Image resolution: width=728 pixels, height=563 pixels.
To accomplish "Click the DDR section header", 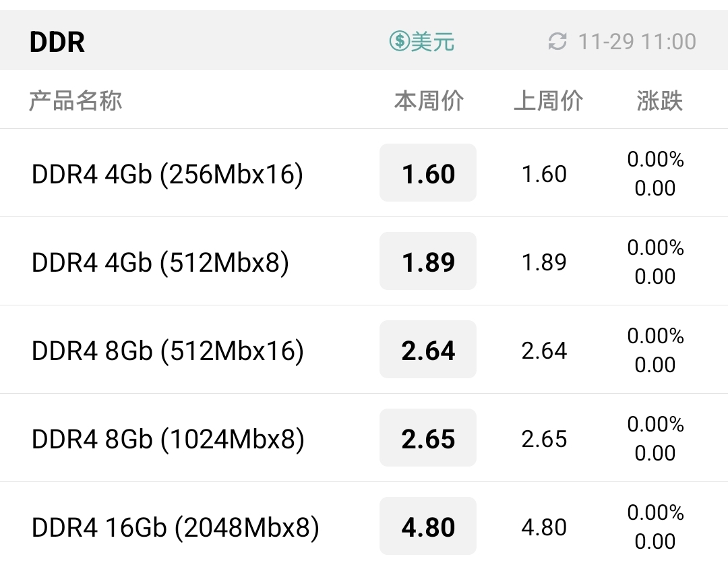I will click(57, 42).
